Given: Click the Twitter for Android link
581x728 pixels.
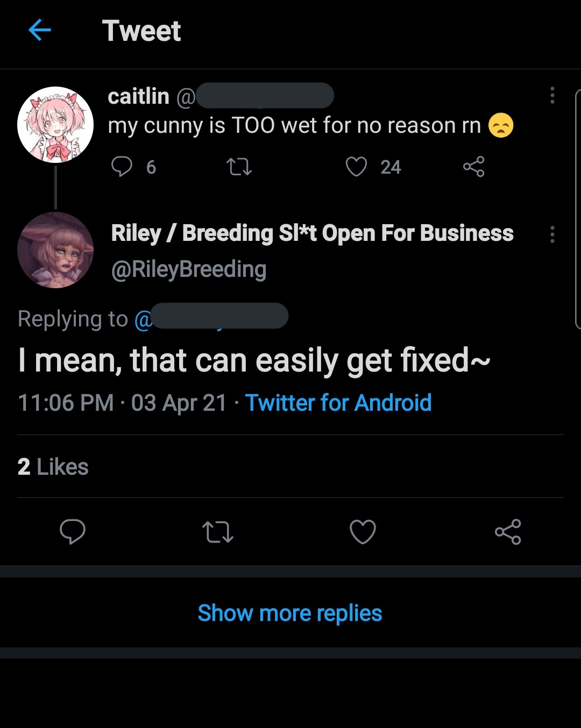Looking at the screenshot, I should (338, 403).
